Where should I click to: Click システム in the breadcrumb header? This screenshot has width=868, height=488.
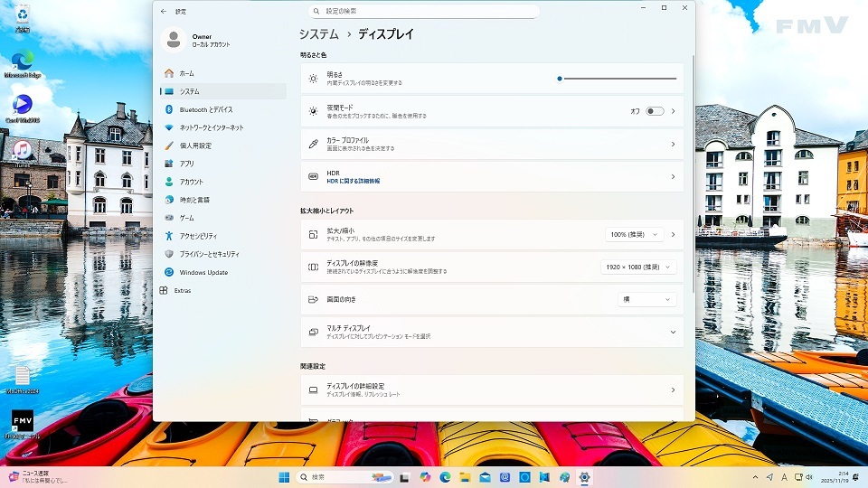[x=319, y=34]
